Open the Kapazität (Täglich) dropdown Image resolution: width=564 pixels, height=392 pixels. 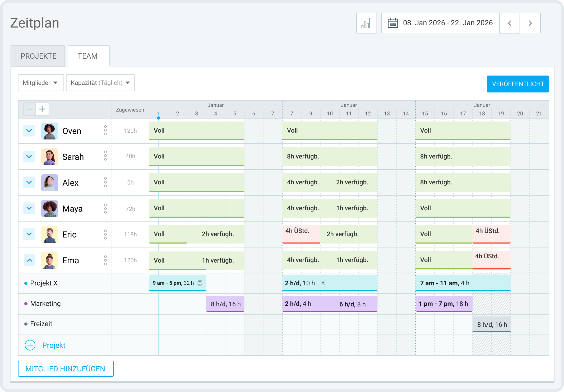pos(100,83)
